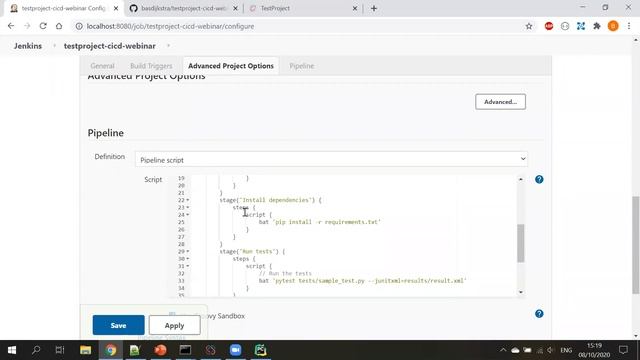The height and width of the screenshot is (360, 640).
Task: Click script editor scroll up arrow
Action: click(x=520, y=179)
